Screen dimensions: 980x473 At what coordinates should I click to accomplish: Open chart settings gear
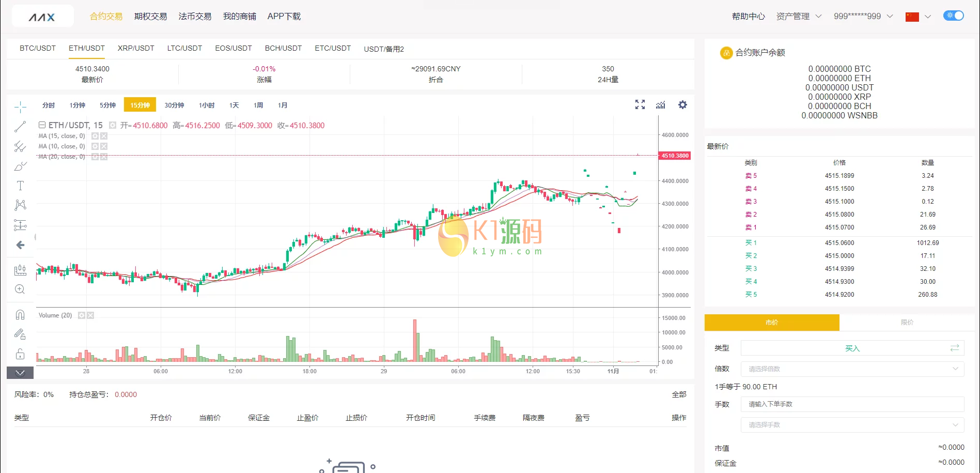tap(682, 104)
